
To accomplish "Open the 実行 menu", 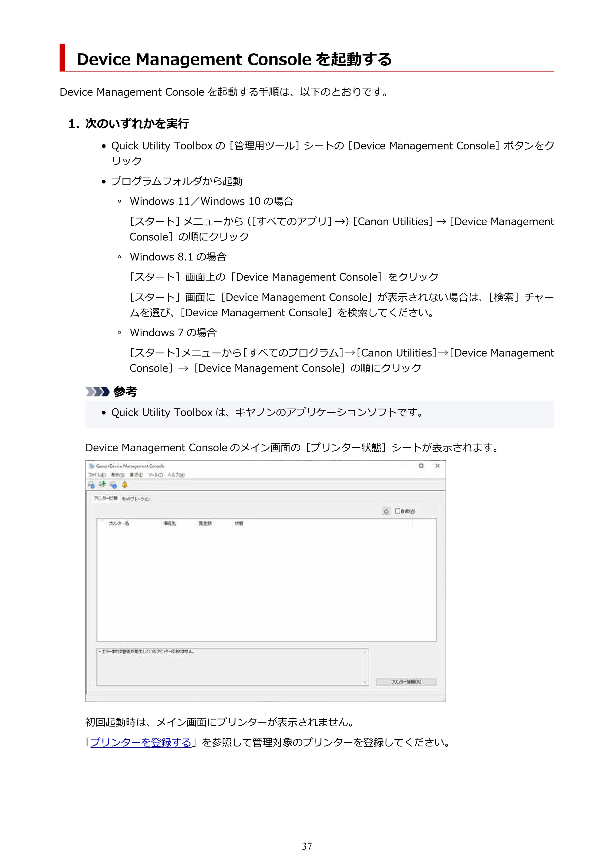I will [136, 475].
